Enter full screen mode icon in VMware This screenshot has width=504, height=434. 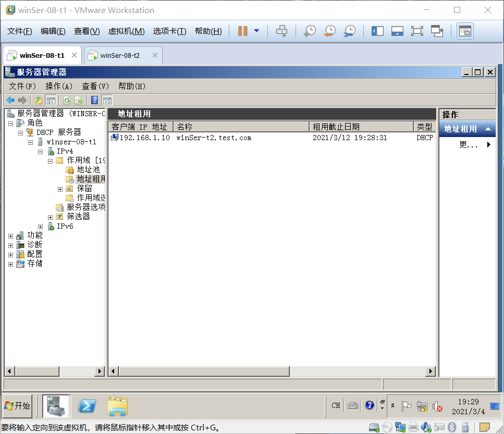click(417, 31)
